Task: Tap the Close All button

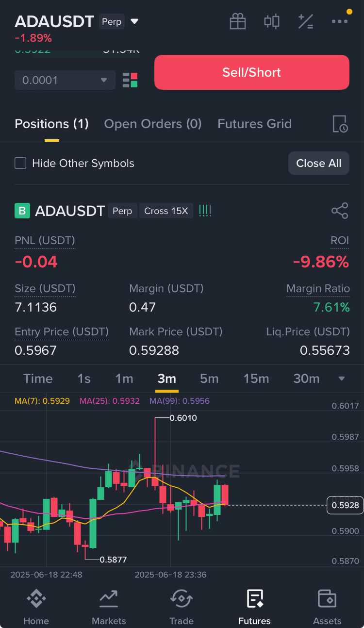Action: [x=319, y=163]
